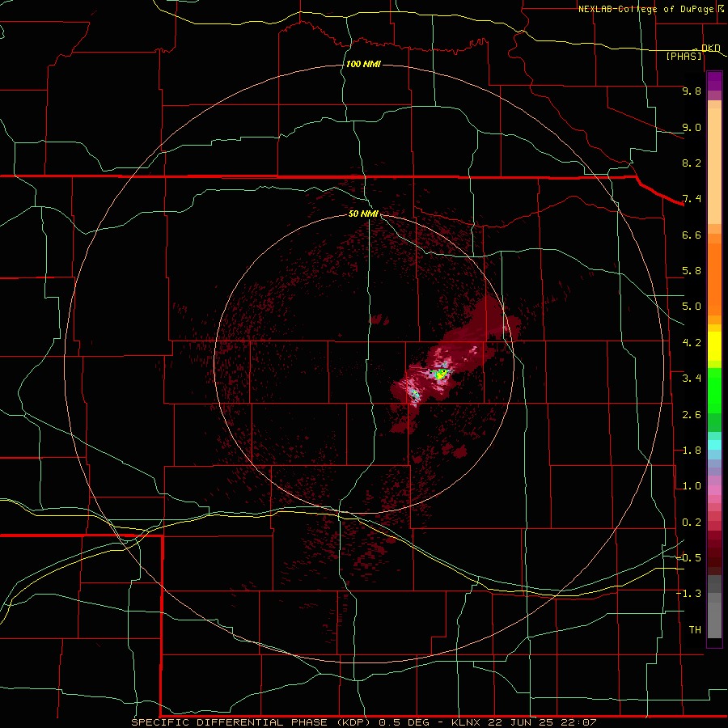Screen dimensions: 728x728
Task: Click the -1.3 value on the color scale
Action: [688, 594]
